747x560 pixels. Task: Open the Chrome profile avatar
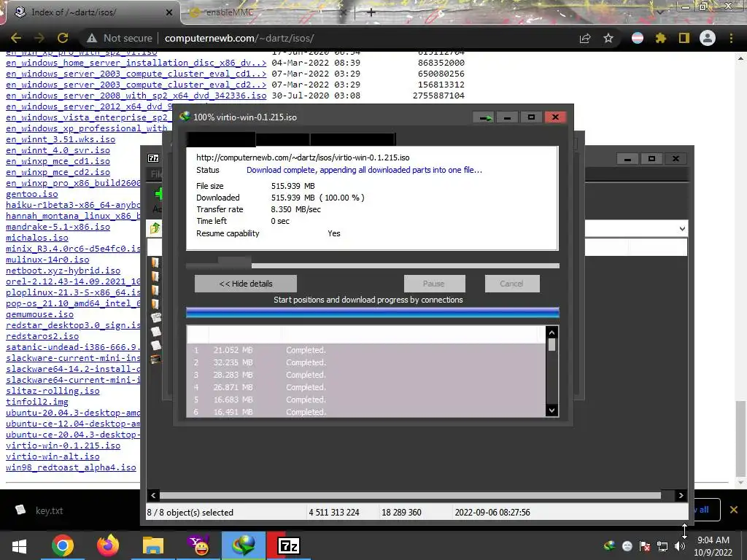pos(708,38)
